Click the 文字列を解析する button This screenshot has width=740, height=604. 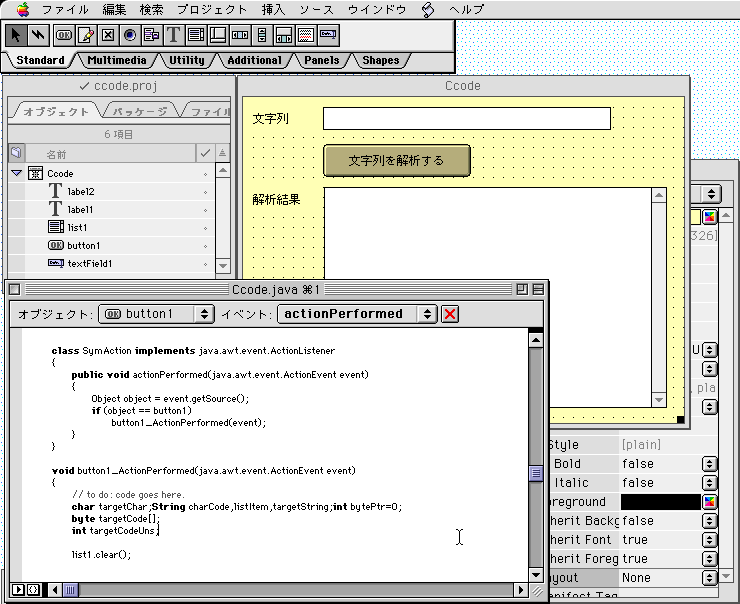396,160
